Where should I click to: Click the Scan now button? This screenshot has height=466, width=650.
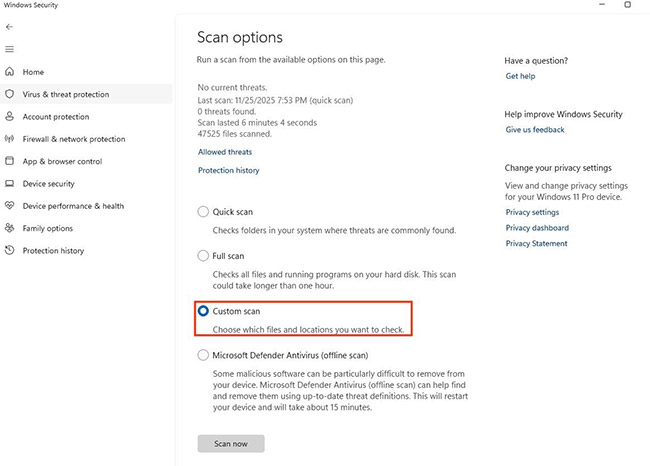click(x=231, y=444)
